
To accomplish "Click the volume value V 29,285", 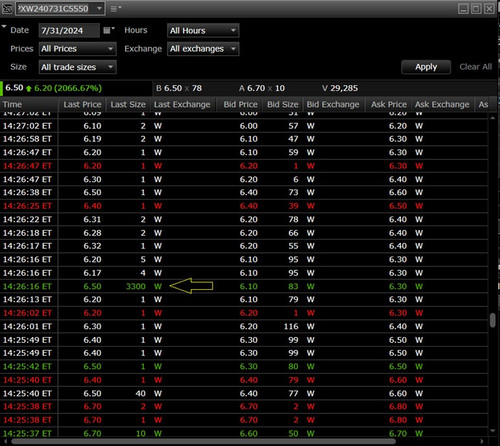I will point(340,88).
